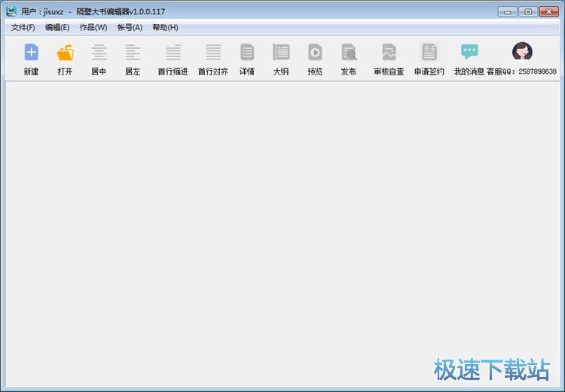Select the 首行缩进 first-line indent tool

173,52
